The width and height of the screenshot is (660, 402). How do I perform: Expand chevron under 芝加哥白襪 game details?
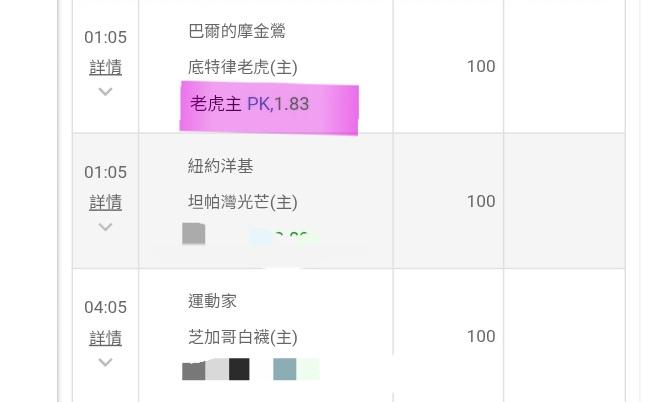coord(105,362)
